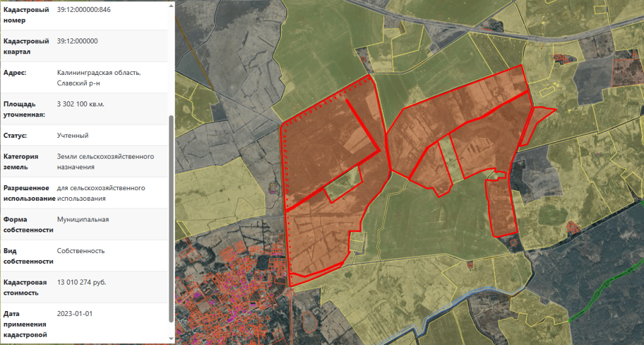Click the scroll-up arrow of the info panel
The height and width of the screenshot is (345, 644).
(171, 5)
